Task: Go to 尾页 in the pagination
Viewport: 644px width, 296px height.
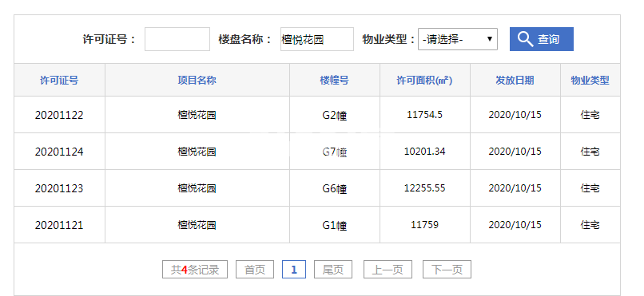Action: click(x=333, y=270)
